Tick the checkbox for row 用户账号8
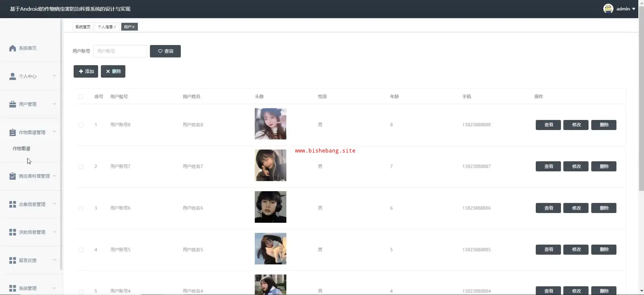The image size is (644, 295). click(x=81, y=125)
